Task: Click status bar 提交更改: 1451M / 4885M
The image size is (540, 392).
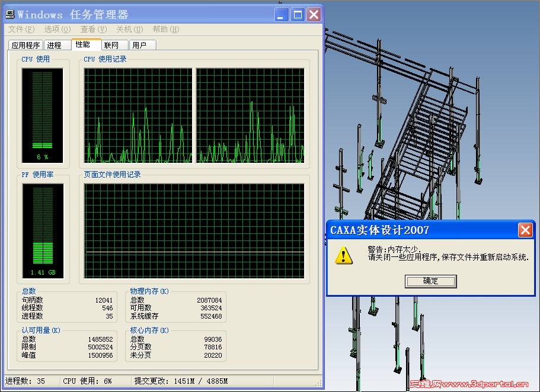Action: pos(181,381)
